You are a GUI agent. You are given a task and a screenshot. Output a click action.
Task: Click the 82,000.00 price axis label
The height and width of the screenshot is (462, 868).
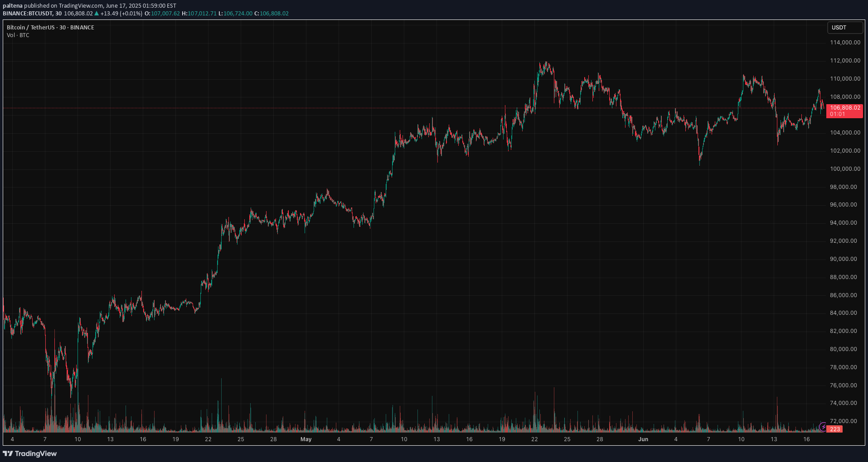[844, 331]
